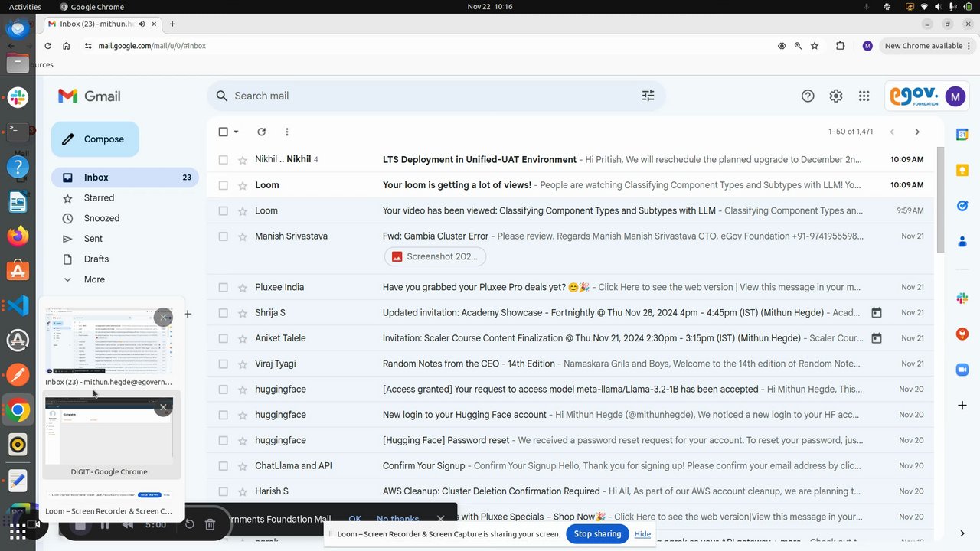Show side panel expand arrow at bottom right
This screenshot has height=551, width=980.
click(x=962, y=533)
